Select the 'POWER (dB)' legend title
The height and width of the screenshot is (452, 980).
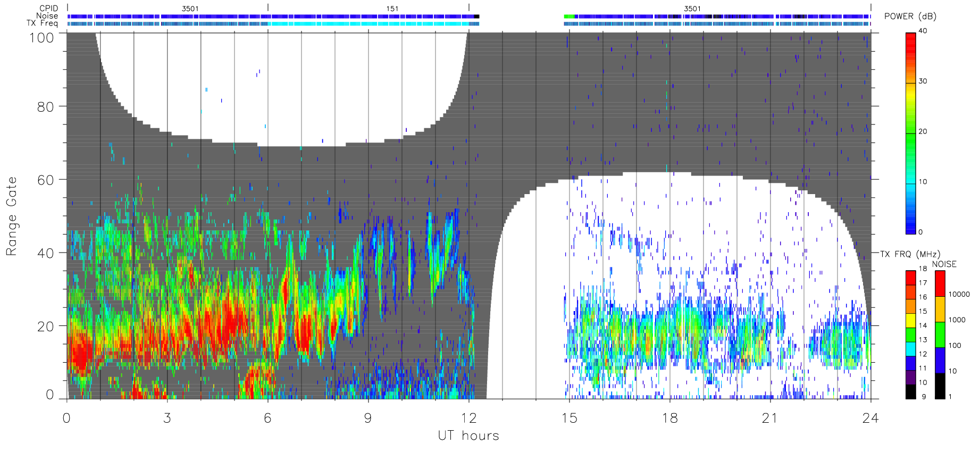(910, 16)
